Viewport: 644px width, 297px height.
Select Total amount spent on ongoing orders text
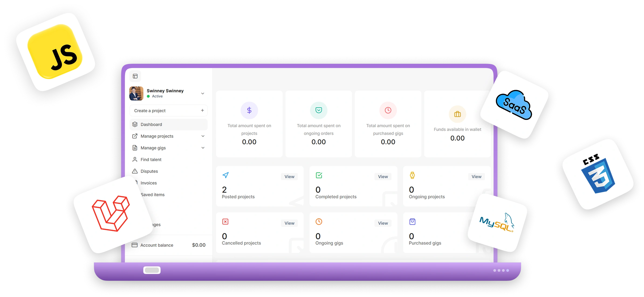tap(318, 129)
